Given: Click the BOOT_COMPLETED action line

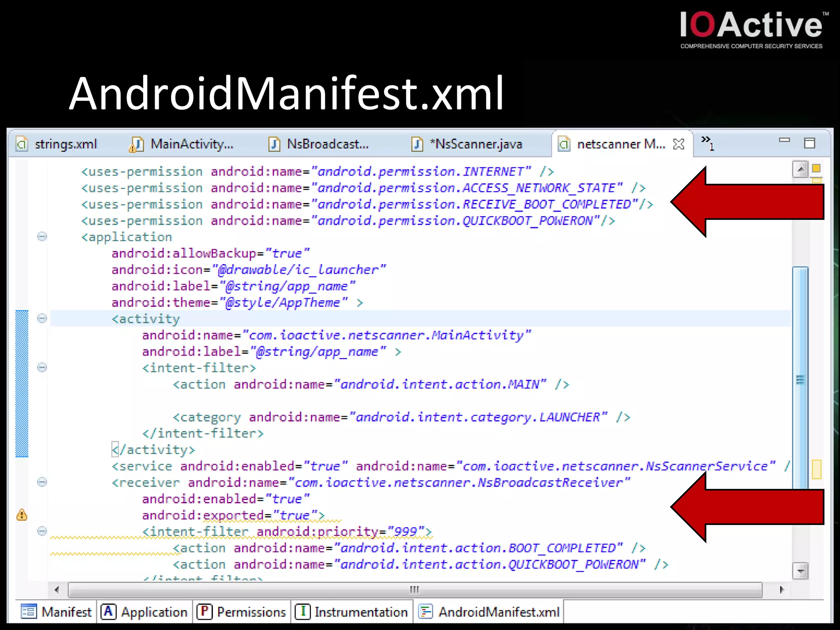Looking at the screenshot, I should (409, 548).
